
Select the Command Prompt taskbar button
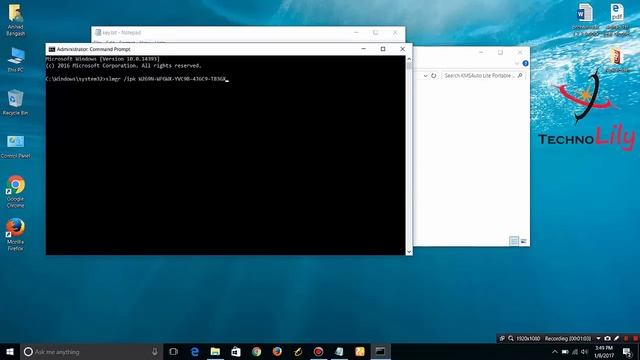[380, 351]
